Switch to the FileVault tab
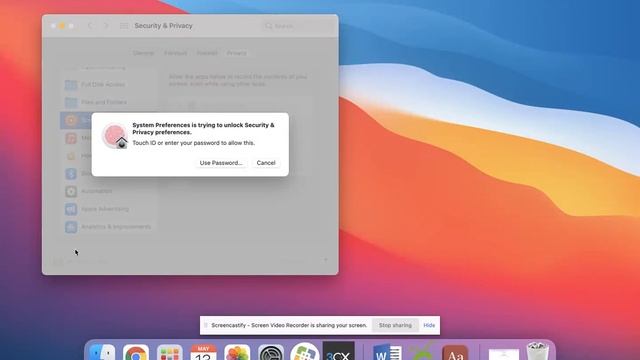640x360 pixels. pos(176,53)
